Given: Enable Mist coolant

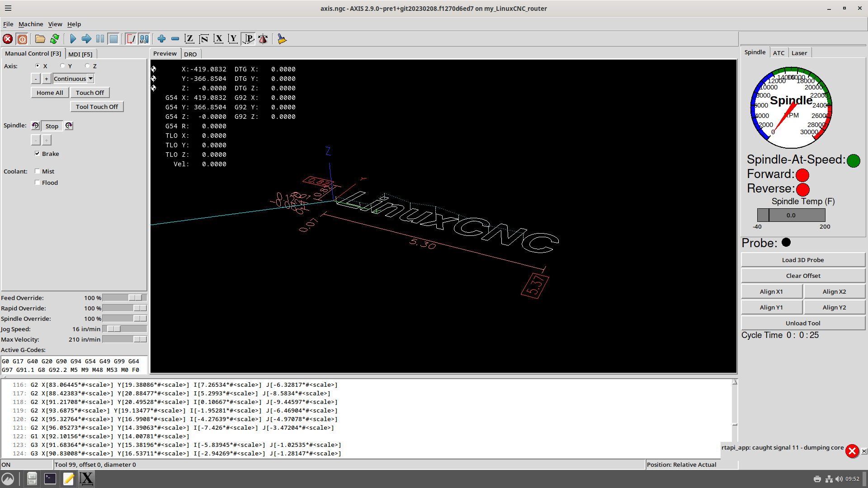Looking at the screenshot, I should click(37, 171).
